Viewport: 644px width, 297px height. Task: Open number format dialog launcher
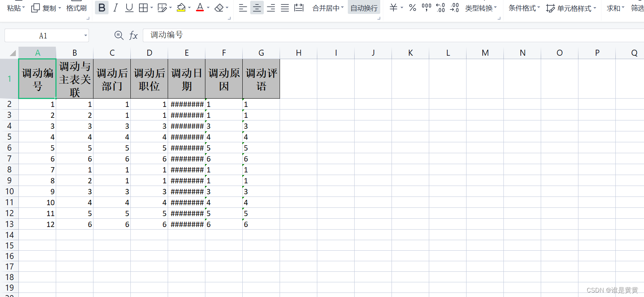[499, 18]
